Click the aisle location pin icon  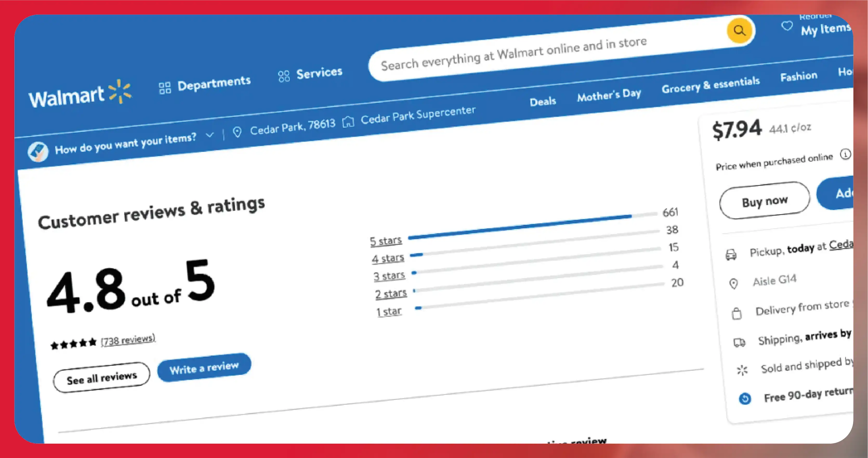(x=734, y=284)
